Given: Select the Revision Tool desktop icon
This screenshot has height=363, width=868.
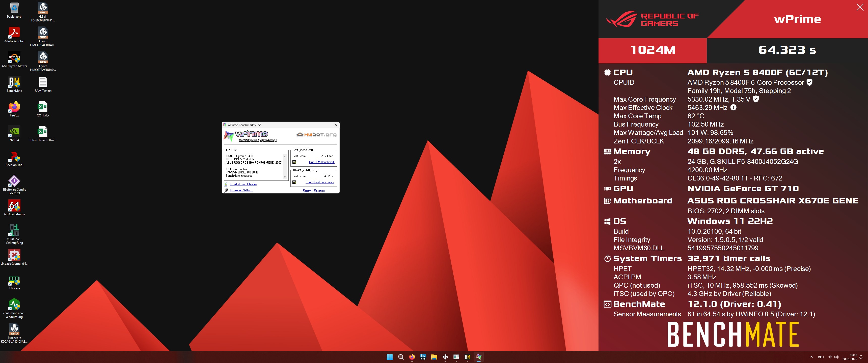Looking at the screenshot, I should [14, 158].
